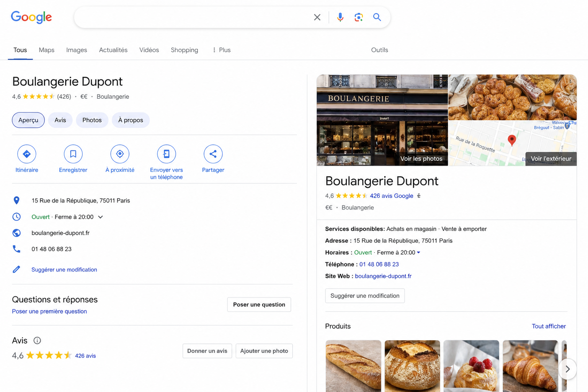Select the Photos chip
Screen dimensions: 588x392
pyautogui.click(x=92, y=120)
